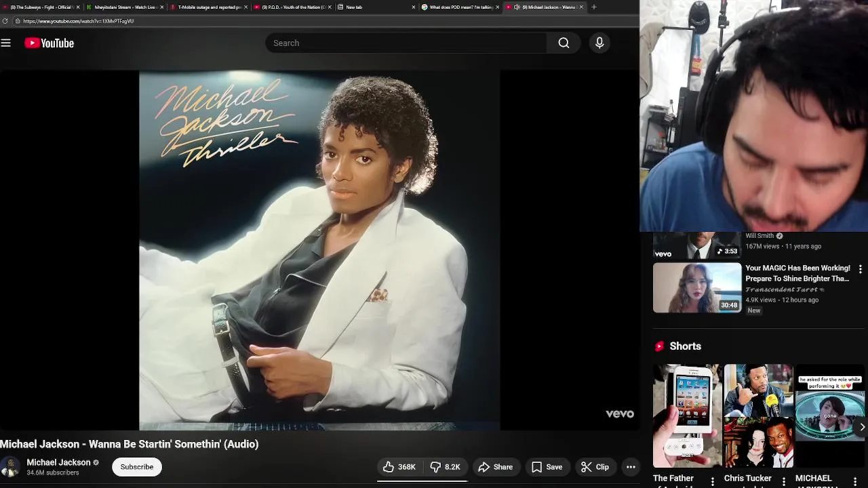Click the New badge under Your MAGIC video
Viewport: 868px width, 488px height.
754,310
